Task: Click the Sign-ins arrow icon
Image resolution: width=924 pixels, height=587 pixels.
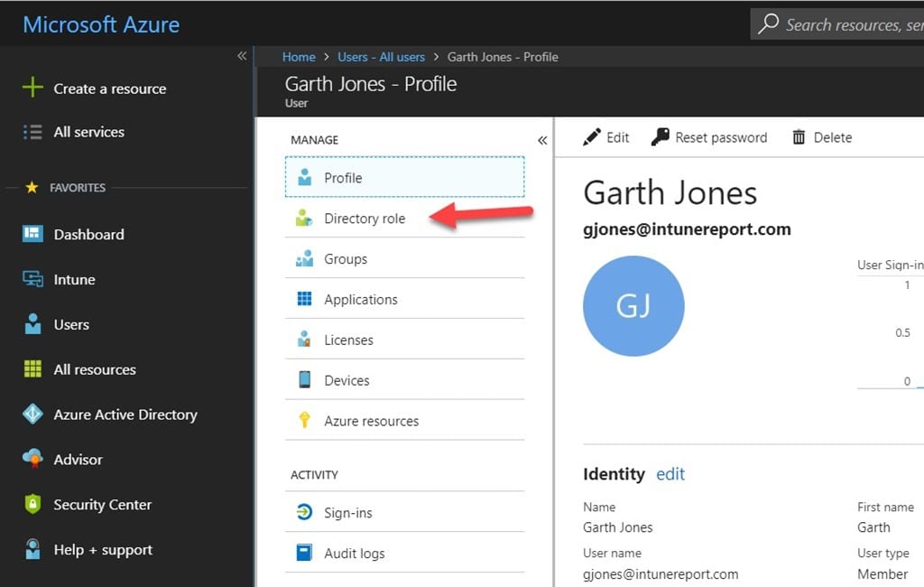Action: (x=304, y=512)
